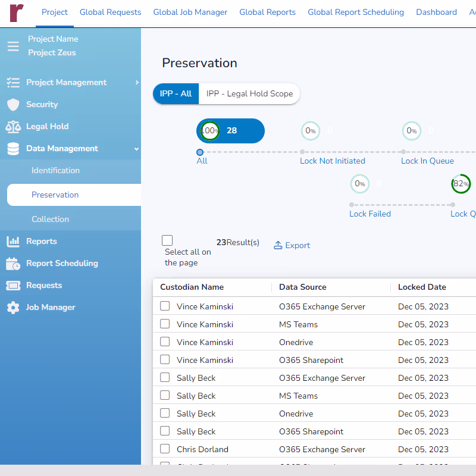This screenshot has width=476, height=476.
Task: Click the Project Zeus project name
Action: coord(52,53)
